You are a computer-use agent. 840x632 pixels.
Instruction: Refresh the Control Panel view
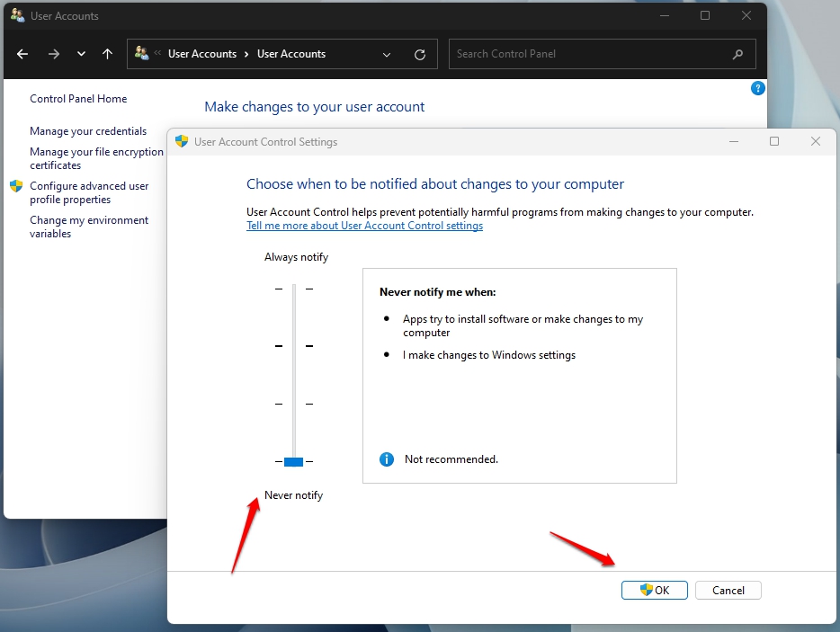tap(420, 55)
